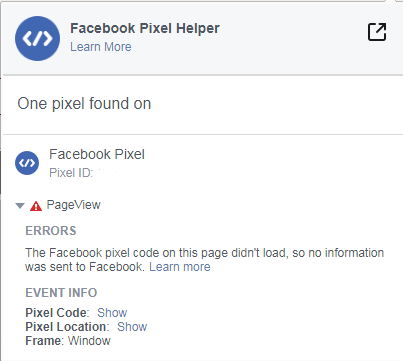Click the Frame: Window value
Image resolution: width=403 pixels, height=361 pixels.
(89, 341)
